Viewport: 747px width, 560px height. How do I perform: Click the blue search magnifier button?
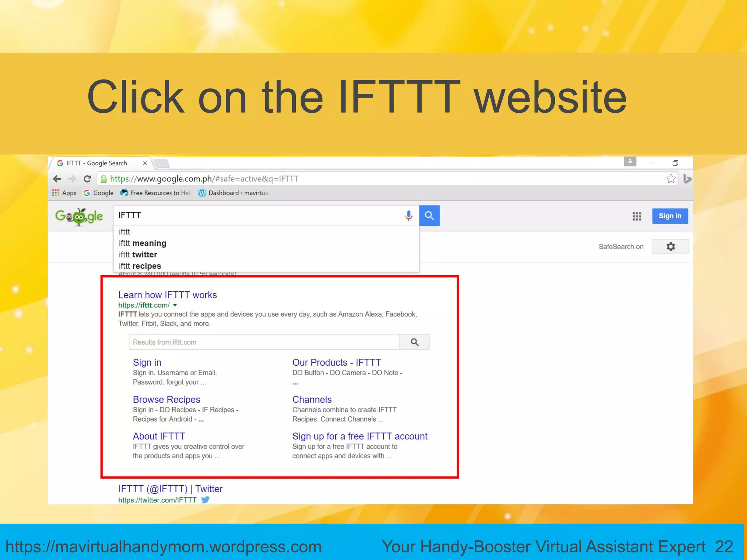[429, 215]
